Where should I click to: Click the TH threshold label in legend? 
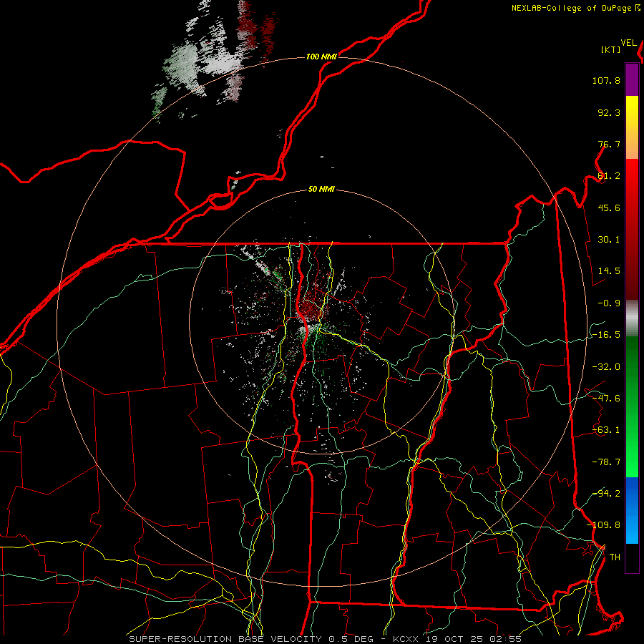615,557
